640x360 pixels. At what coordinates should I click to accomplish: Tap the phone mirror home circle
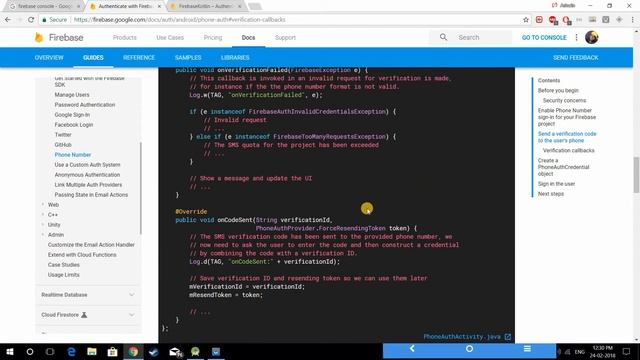coord(469,349)
